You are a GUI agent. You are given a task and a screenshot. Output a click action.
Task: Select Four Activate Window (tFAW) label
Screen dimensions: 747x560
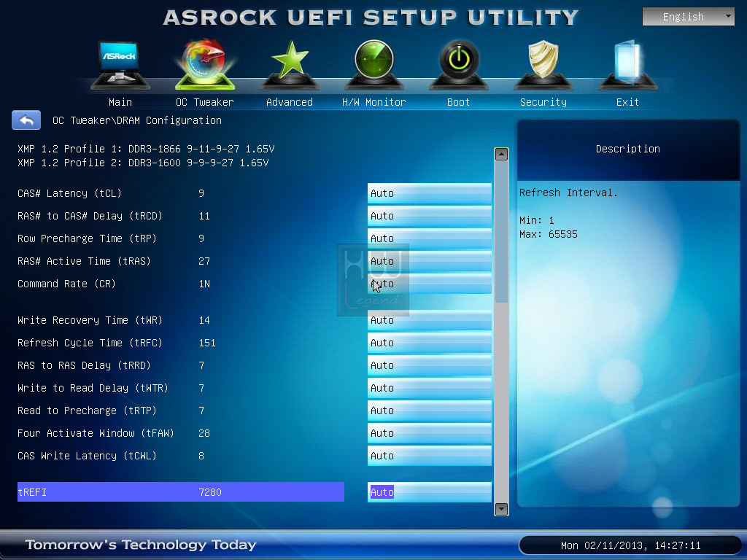(x=96, y=433)
